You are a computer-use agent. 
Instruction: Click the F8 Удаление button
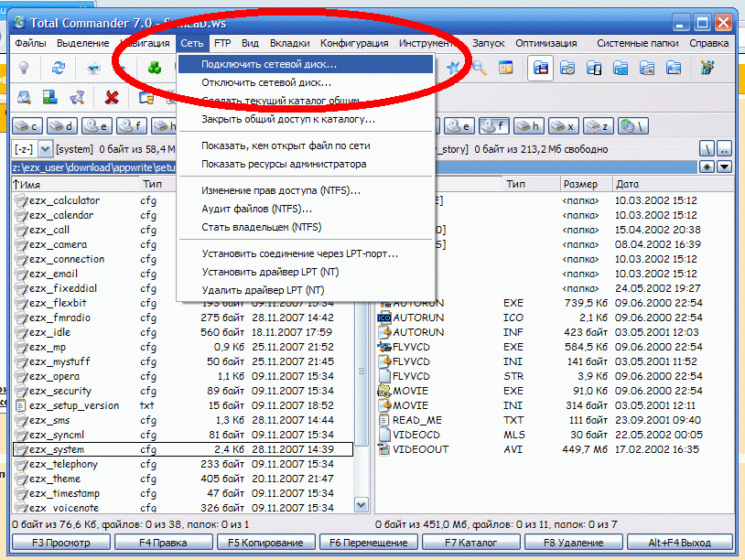click(x=574, y=543)
